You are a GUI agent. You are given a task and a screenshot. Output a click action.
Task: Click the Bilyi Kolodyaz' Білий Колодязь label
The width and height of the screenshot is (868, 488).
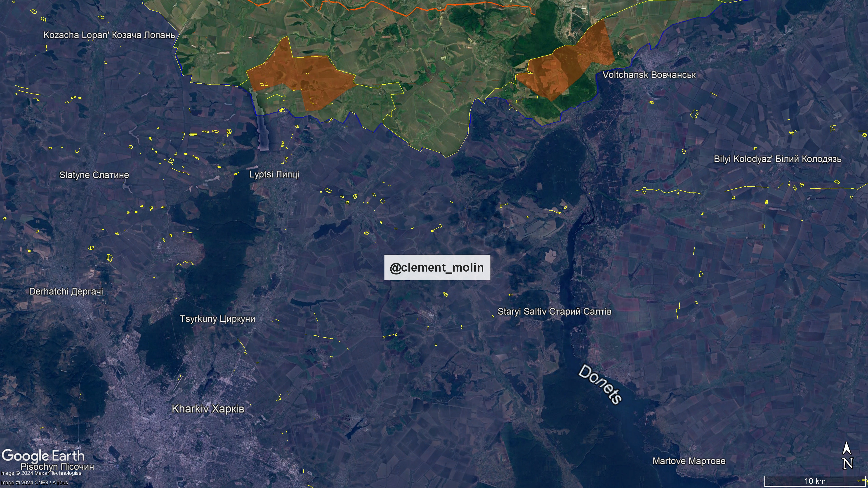[x=777, y=159]
